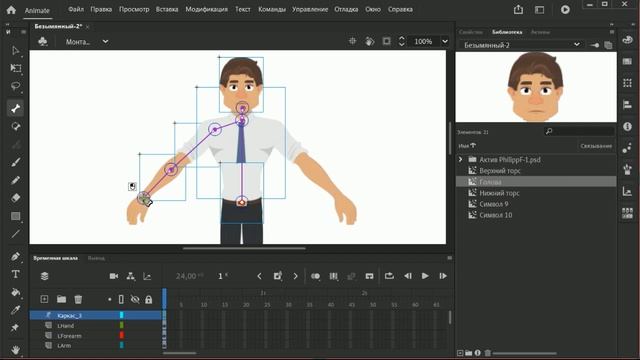Add camera layer in the timeline
This screenshot has height=360, width=640.
coord(114,276)
